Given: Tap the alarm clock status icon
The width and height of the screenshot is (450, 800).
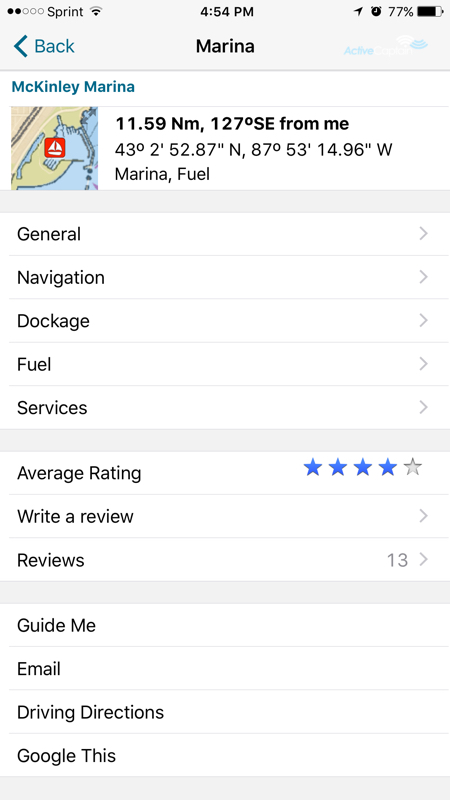Looking at the screenshot, I should tap(376, 12).
